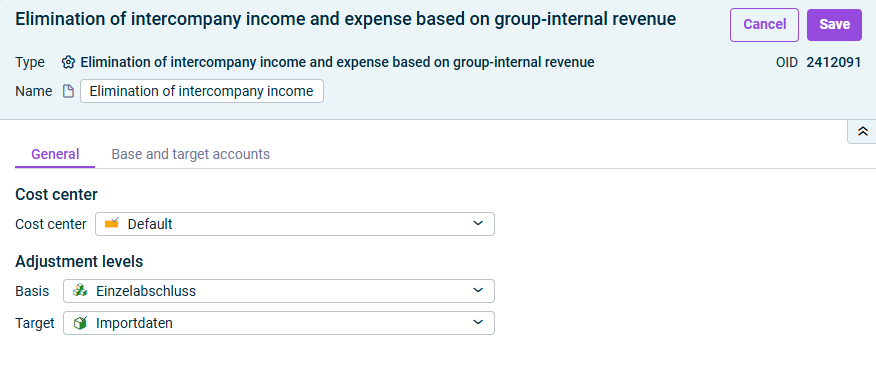The width and height of the screenshot is (876, 367).
Task: Open the Cost center dropdown arrow
Action: pyautogui.click(x=478, y=224)
